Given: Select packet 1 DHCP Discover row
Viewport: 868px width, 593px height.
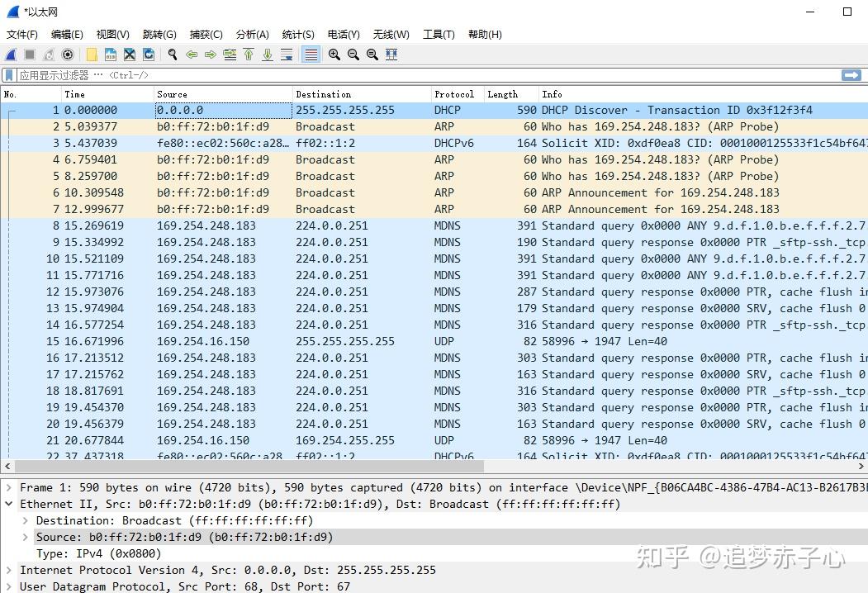Looking at the screenshot, I should 434,110.
